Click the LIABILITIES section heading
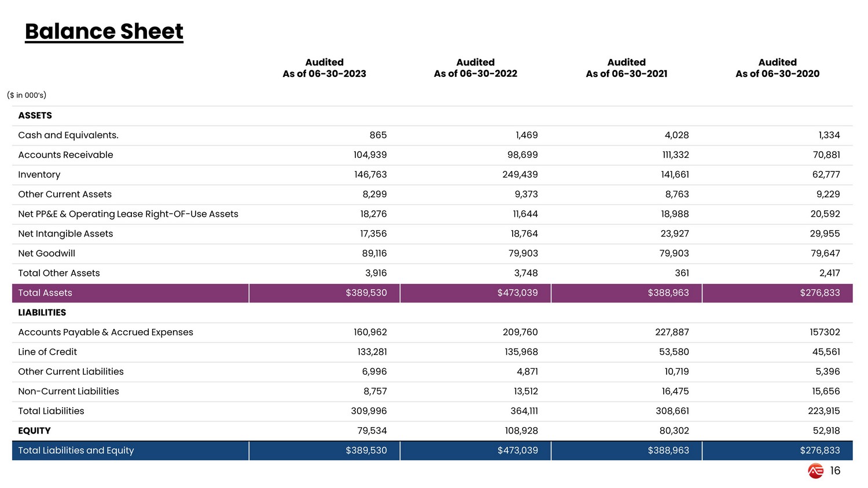Viewport: 868px width, 488px height. click(42, 313)
